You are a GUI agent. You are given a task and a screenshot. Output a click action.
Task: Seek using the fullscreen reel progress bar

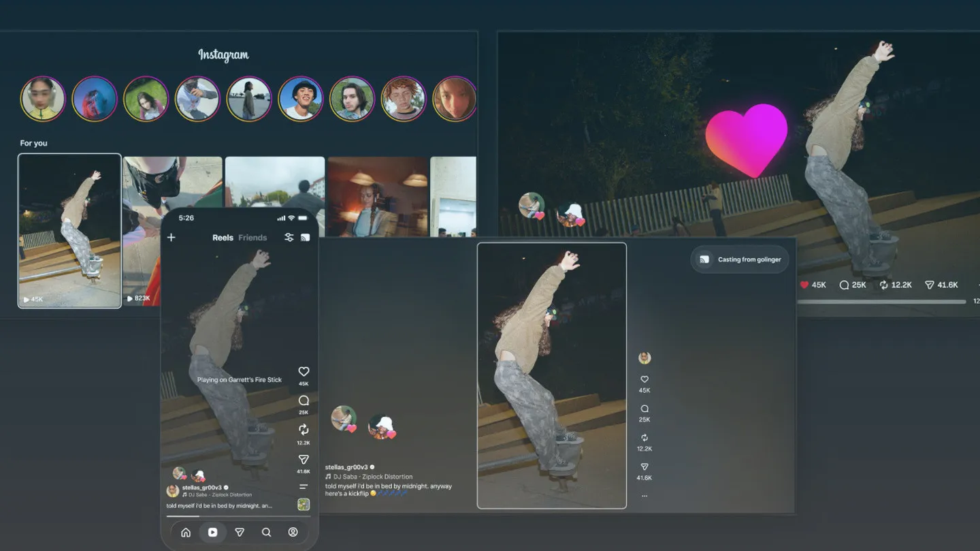point(881,301)
